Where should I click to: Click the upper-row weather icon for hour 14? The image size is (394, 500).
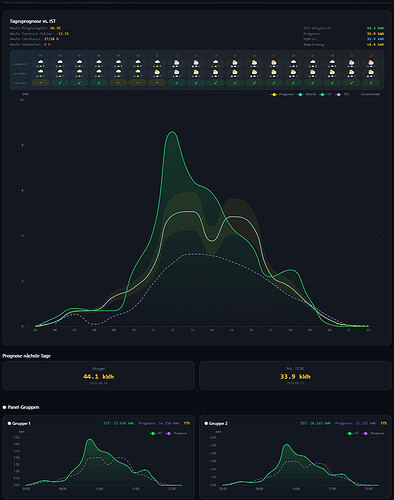(216, 62)
